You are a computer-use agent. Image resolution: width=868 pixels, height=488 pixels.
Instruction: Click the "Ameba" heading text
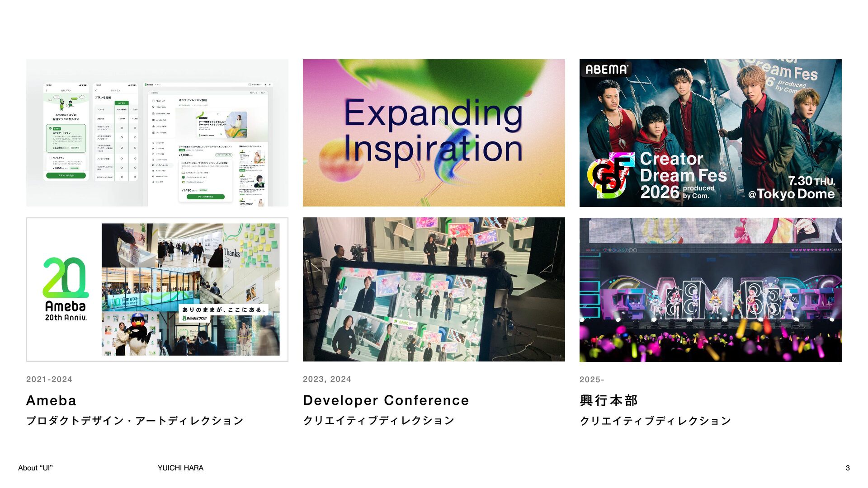51,400
